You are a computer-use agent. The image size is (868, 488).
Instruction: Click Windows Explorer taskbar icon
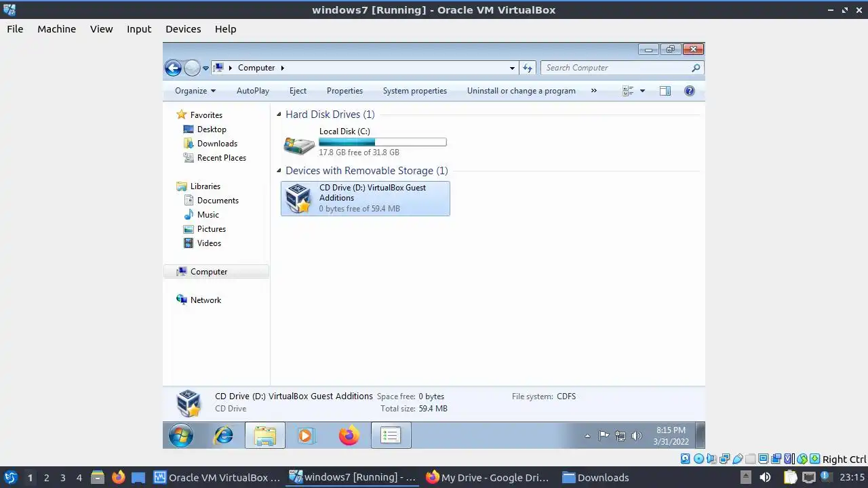(264, 436)
